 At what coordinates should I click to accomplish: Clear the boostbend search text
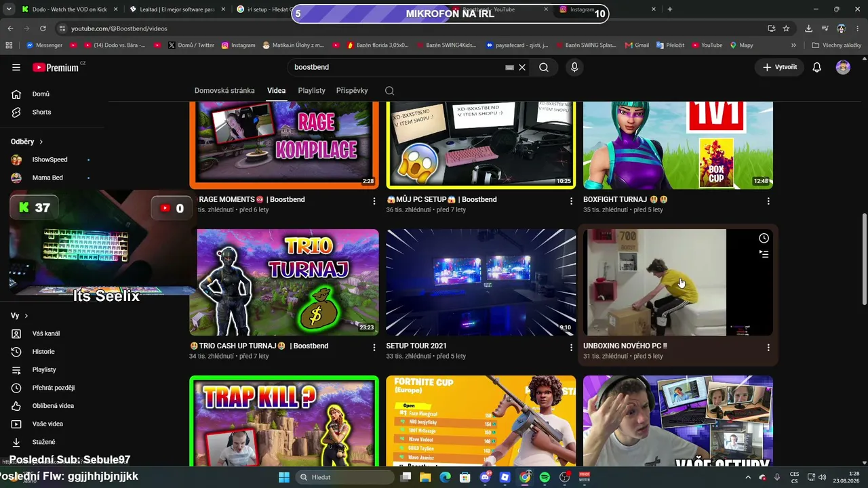pos(522,67)
